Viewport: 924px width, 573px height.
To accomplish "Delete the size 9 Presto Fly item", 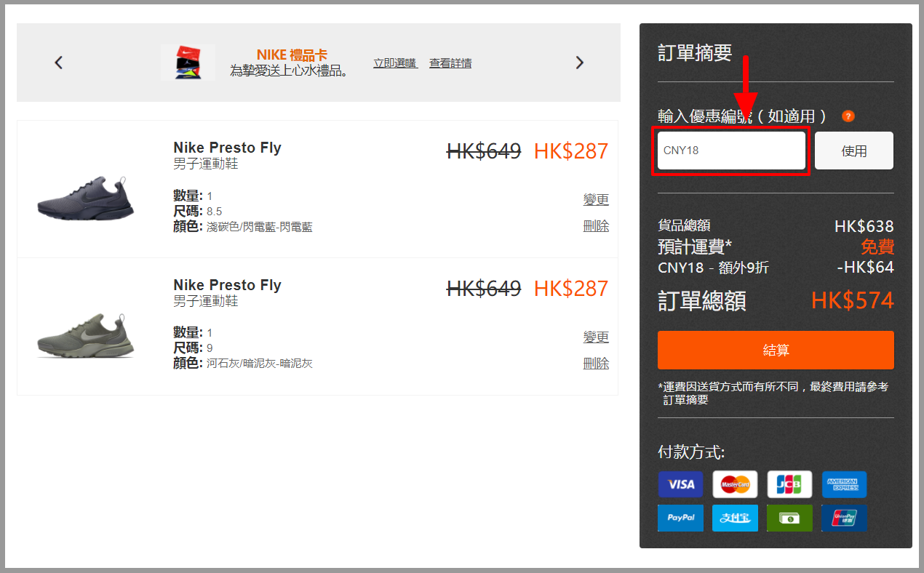I will (x=596, y=363).
